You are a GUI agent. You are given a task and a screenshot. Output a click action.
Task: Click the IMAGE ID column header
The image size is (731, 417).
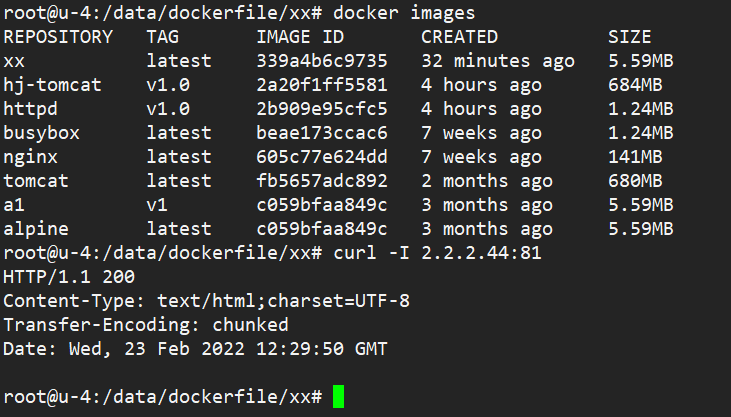(300, 37)
